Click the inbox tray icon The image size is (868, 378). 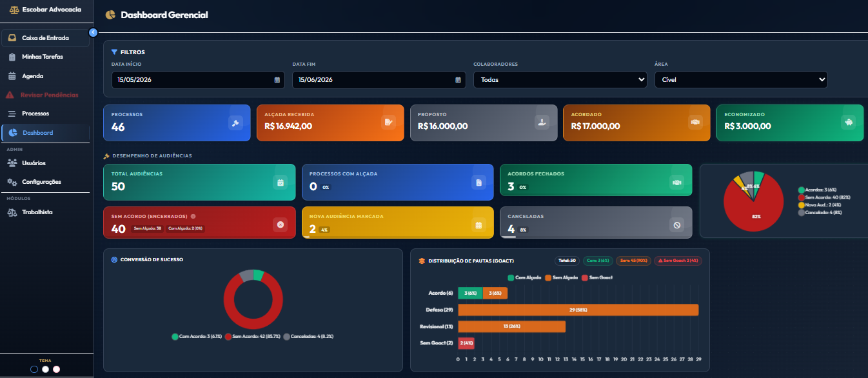pyautogui.click(x=12, y=38)
